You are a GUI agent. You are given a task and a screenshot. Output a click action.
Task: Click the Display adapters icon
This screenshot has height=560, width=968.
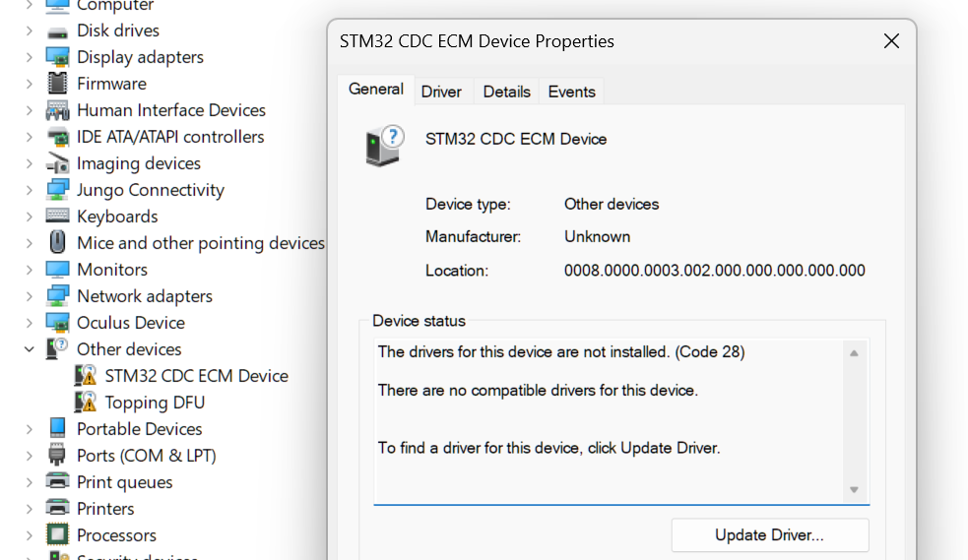tap(58, 57)
